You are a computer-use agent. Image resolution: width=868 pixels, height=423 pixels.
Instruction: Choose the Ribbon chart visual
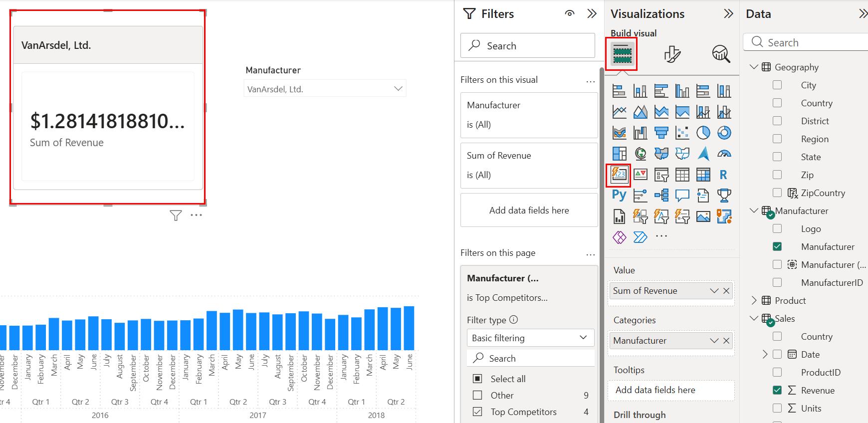coord(619,133)
